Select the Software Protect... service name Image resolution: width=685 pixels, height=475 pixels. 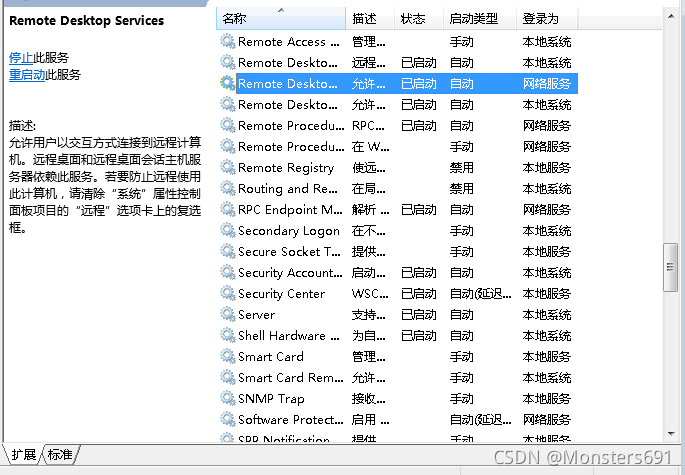coord(291,420)
